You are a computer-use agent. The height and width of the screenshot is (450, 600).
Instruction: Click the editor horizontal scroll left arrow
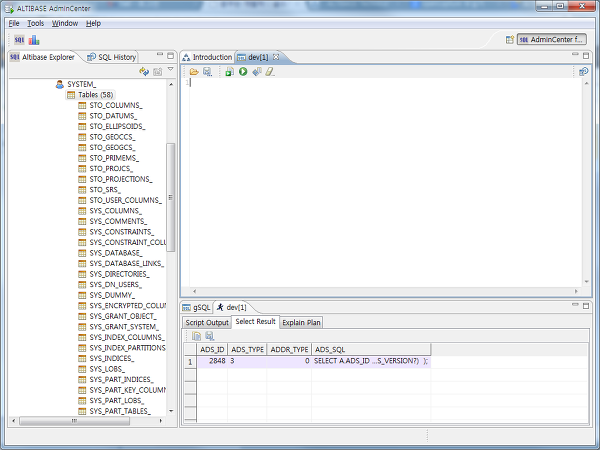[194, 292]
